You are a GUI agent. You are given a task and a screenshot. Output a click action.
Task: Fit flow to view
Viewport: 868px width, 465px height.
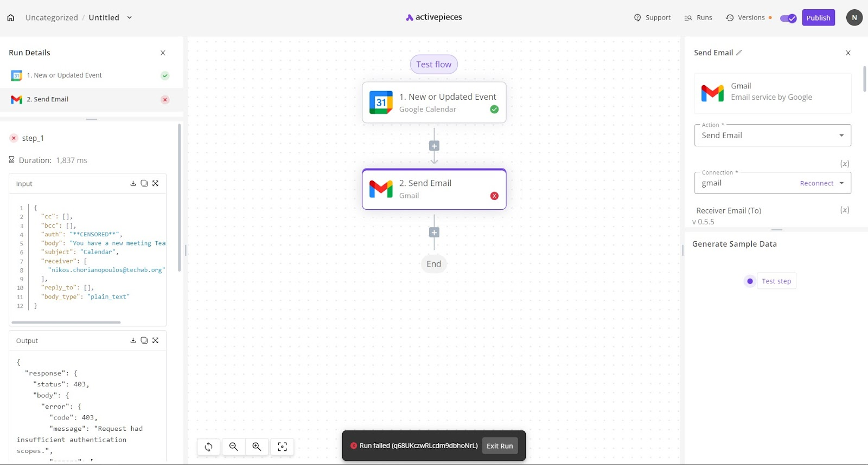point(282,447)
